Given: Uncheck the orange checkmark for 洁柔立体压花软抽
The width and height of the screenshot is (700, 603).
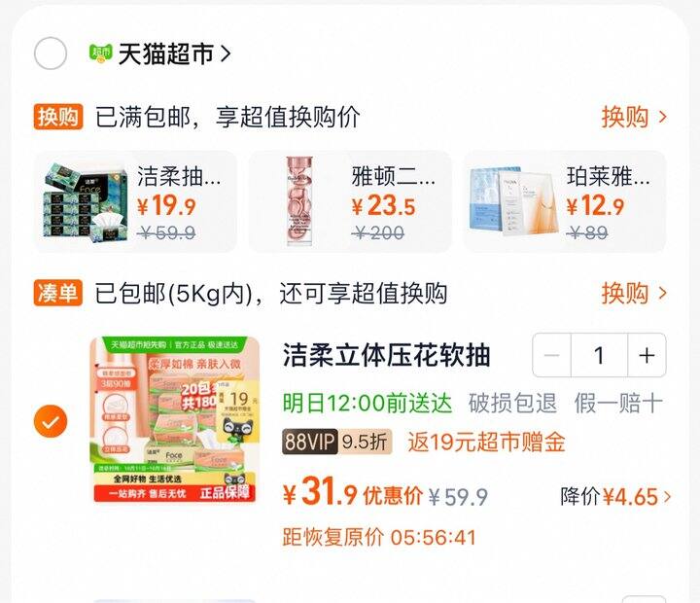Looking at the screenshot, I should [51, 421].
